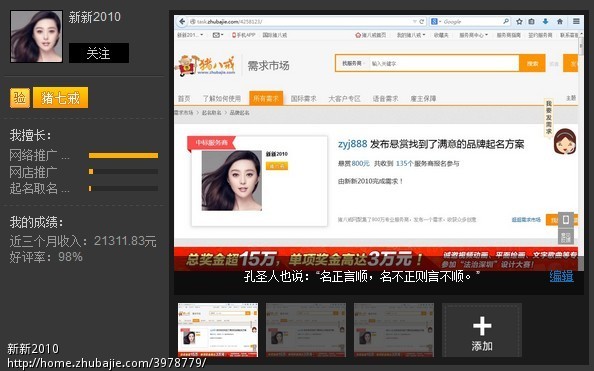Click the 新新2010 profile avatar photo
The height and width of the screenshot is (371, 594).
(x=36, y=36)
